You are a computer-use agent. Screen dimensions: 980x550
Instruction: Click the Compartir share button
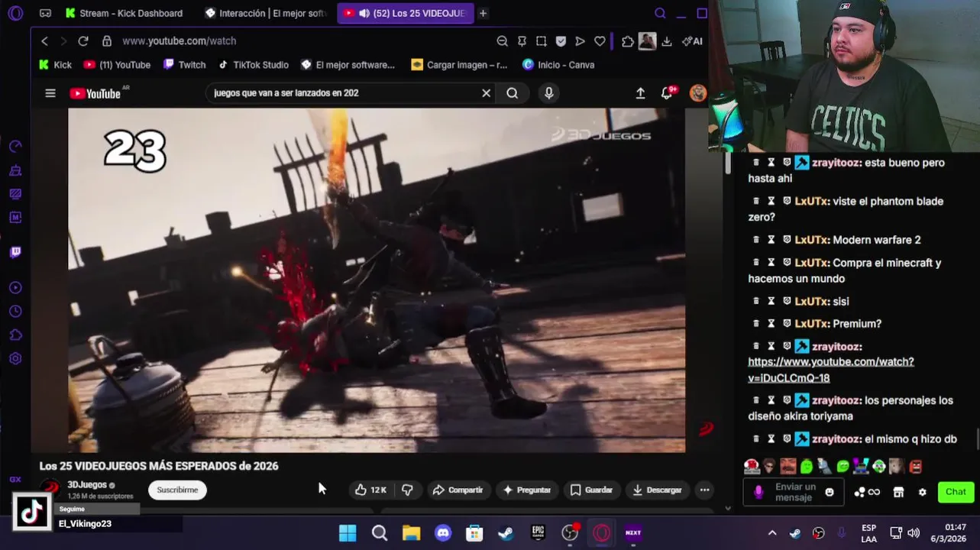click(x=458, y=490)
